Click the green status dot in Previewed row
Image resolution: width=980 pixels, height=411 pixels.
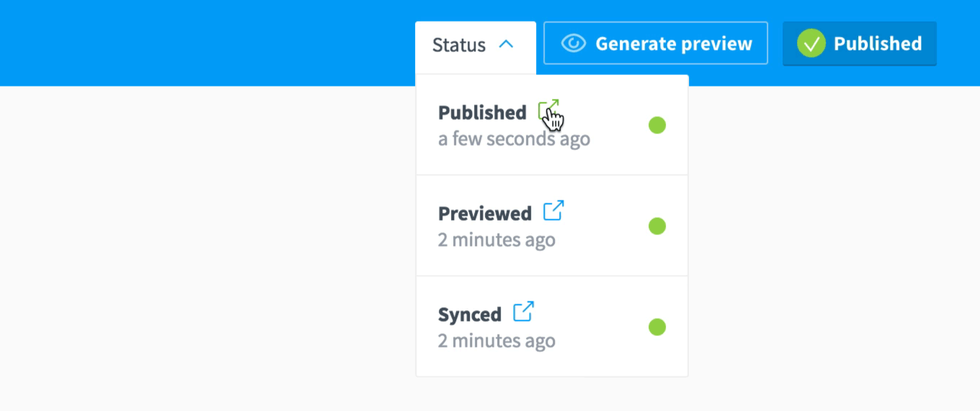click(656, 226)
